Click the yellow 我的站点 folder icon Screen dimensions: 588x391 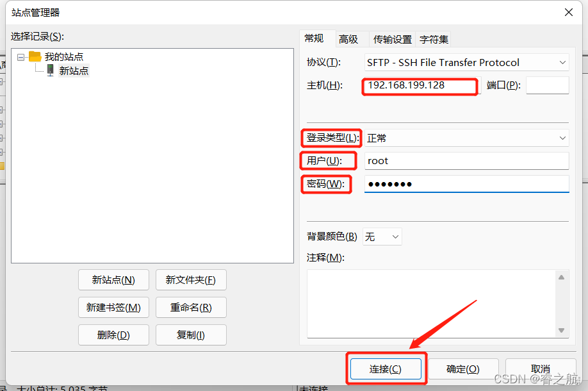tap(35, 56)
